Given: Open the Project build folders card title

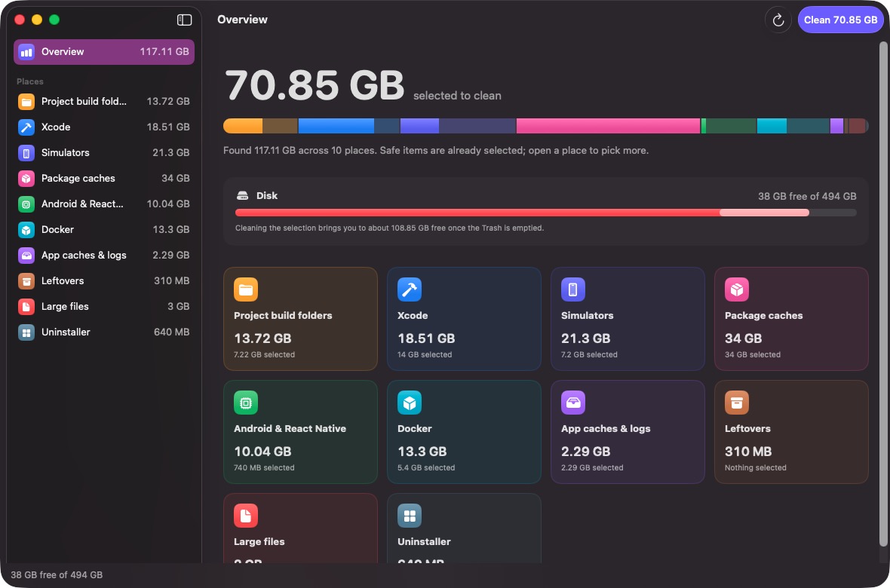Looking at the screenshot, I should [283, 316].
